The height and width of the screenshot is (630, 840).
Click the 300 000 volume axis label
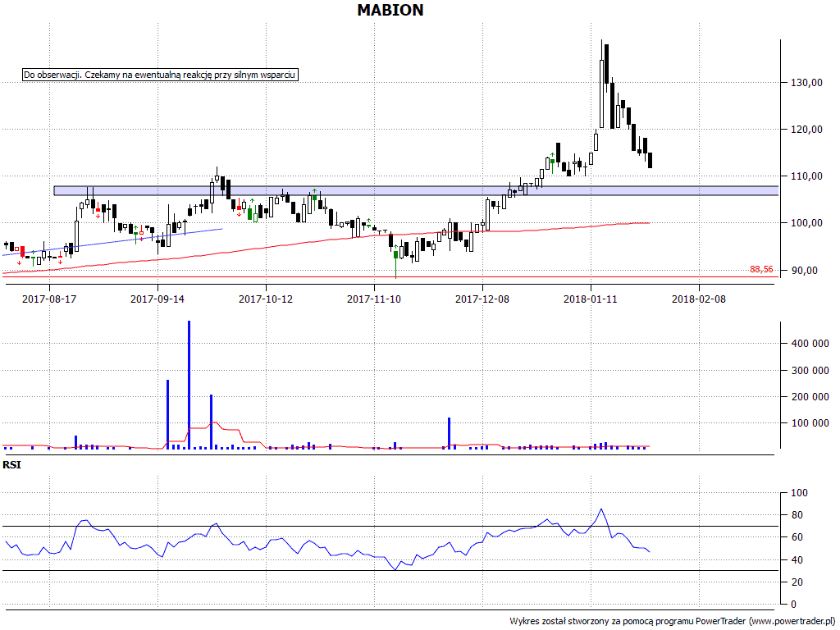click(810, 370)
